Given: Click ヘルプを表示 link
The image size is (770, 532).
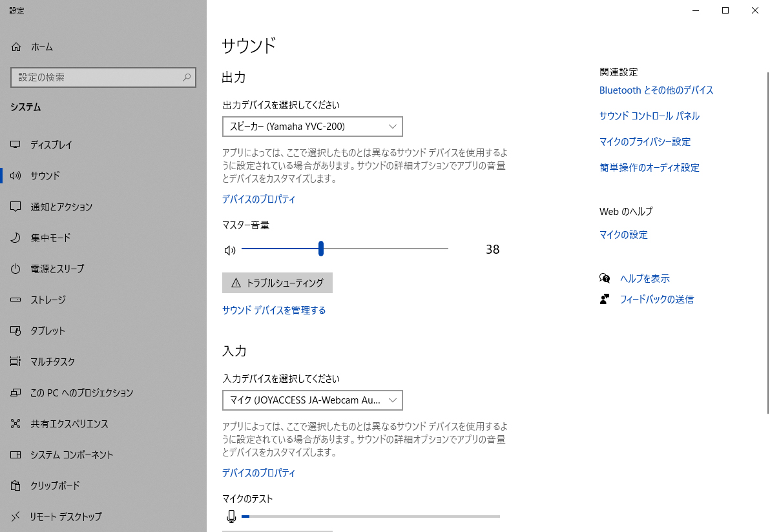Looking at the screenshot, I should [645, 279].
